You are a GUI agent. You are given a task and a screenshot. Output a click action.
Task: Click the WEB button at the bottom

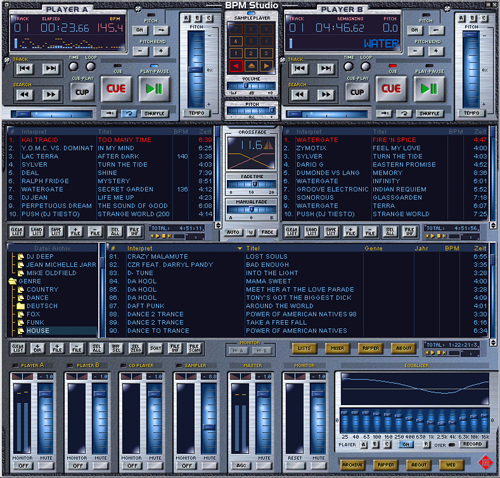point(451,465)
